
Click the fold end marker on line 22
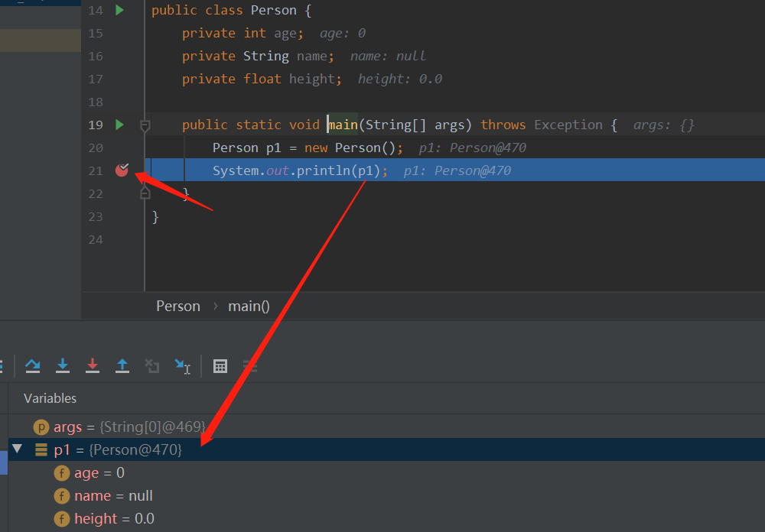(x=145, y=193)
